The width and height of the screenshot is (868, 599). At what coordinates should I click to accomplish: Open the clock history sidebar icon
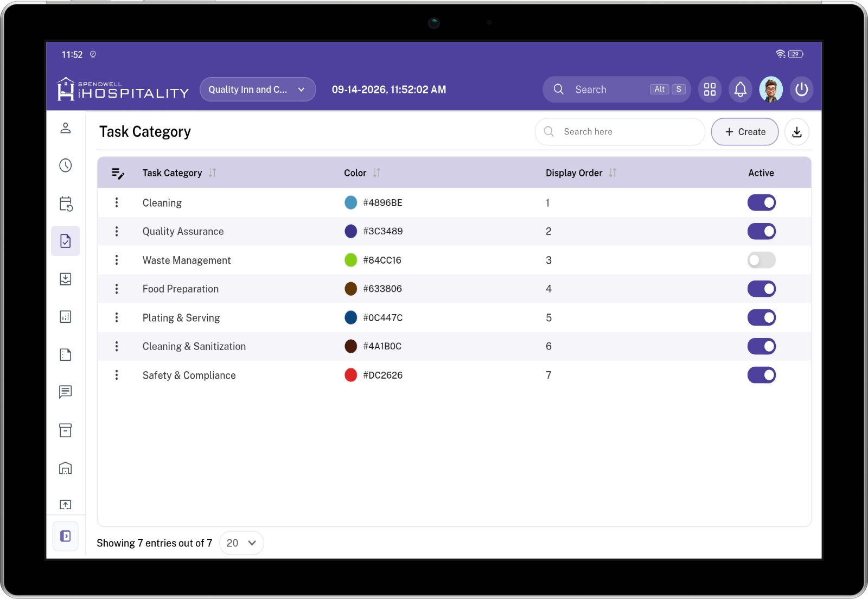pyautogui.click(x=66, y=165)
